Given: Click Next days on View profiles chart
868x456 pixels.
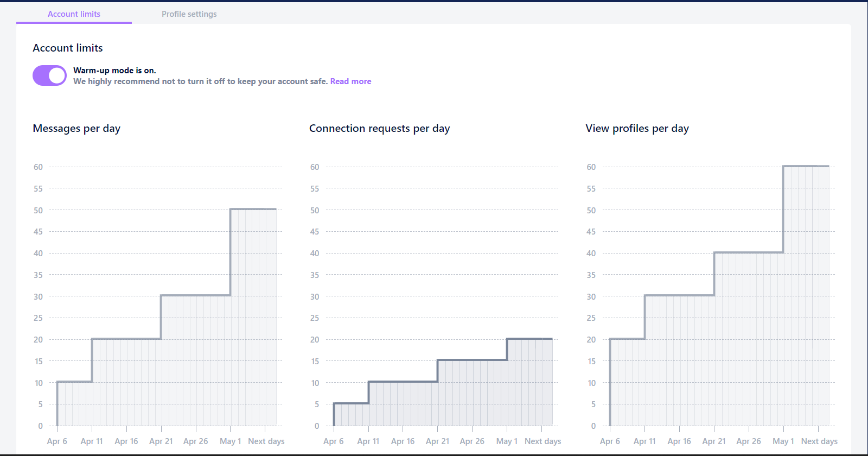Looking at the screenshot, I should [819, 441].
